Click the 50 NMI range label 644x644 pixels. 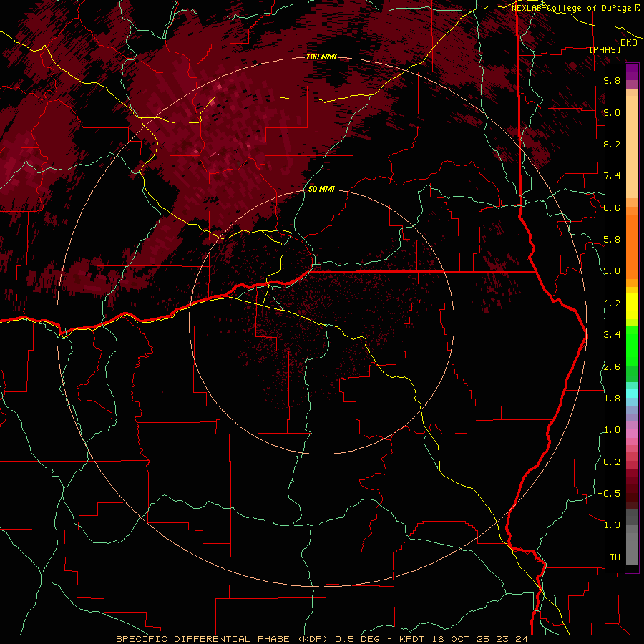coord(321,189)
